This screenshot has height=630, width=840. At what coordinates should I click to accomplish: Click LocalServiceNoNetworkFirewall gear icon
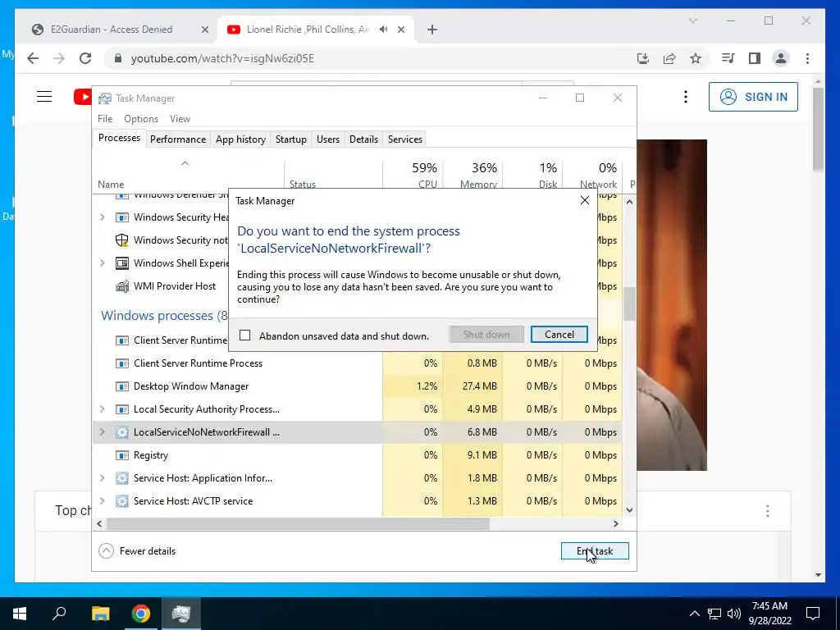click(x=122, y=431)
